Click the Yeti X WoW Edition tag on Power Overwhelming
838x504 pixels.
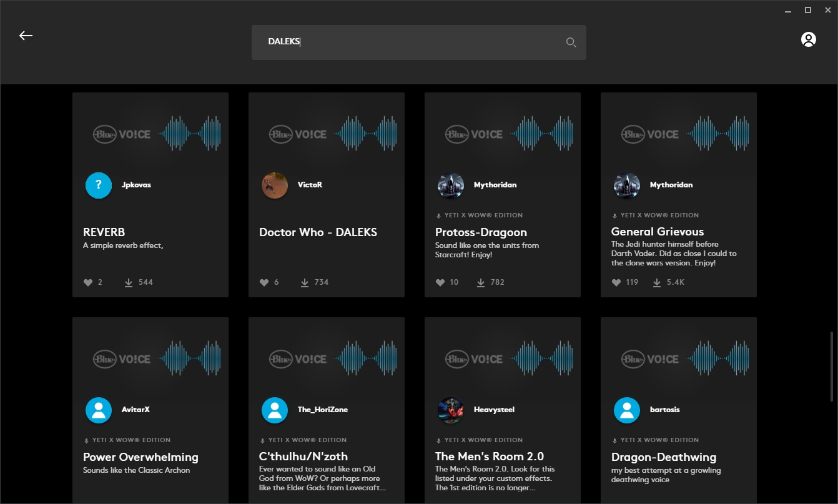coord(127,440)
